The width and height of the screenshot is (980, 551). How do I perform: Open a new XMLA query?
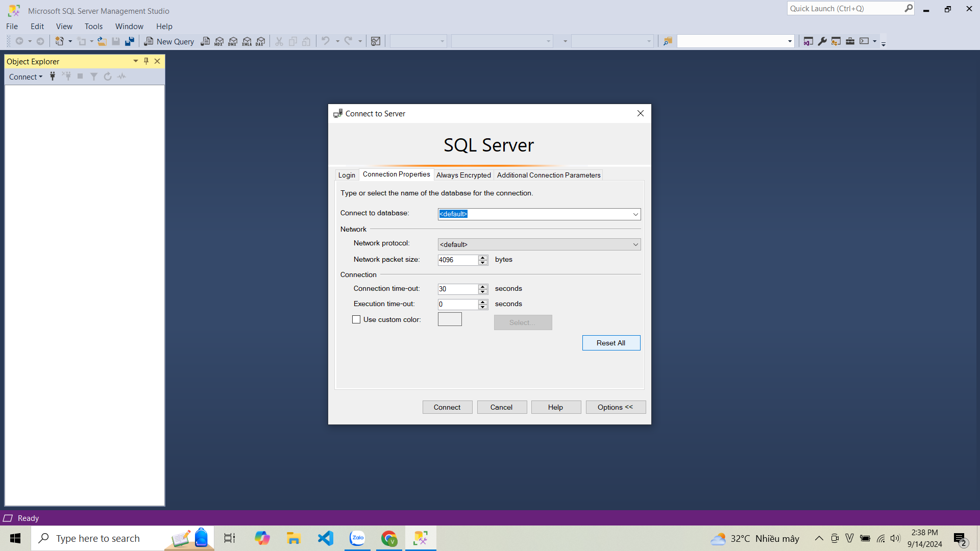247,41
